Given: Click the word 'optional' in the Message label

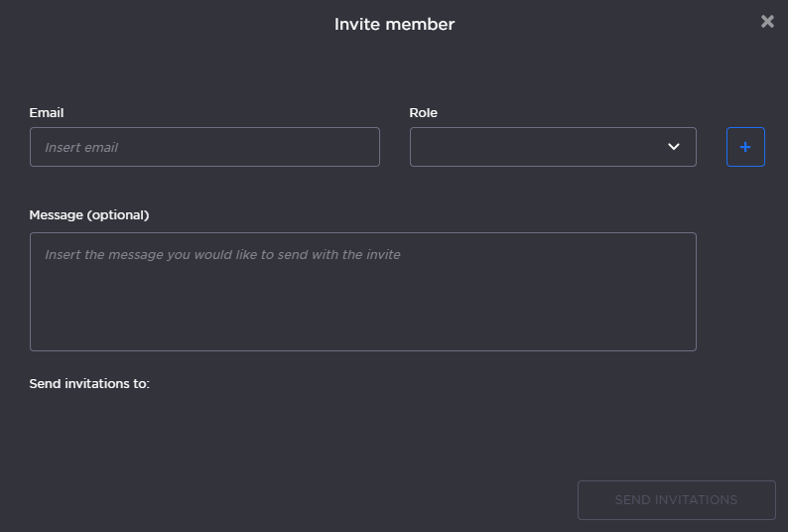Looking at the screenshot, I should [x=118, y=214].
